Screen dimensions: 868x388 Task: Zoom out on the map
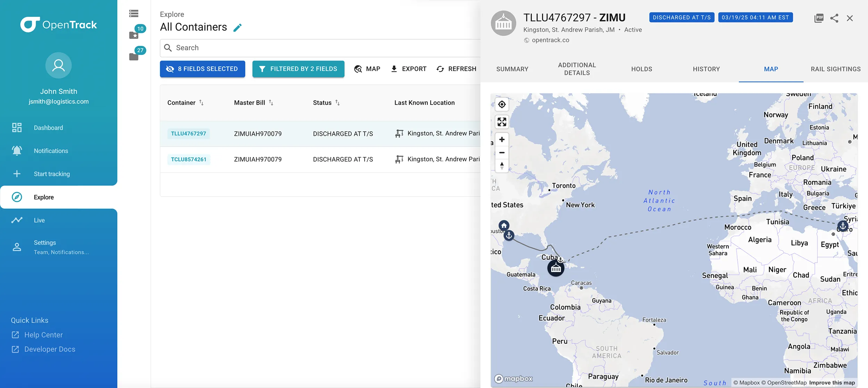click(502, 152)
